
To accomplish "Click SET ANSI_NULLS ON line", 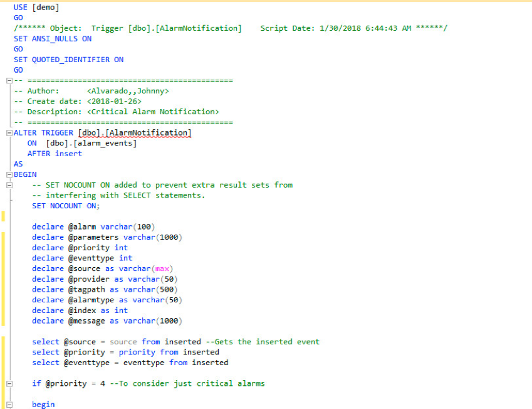I will 53,39.
